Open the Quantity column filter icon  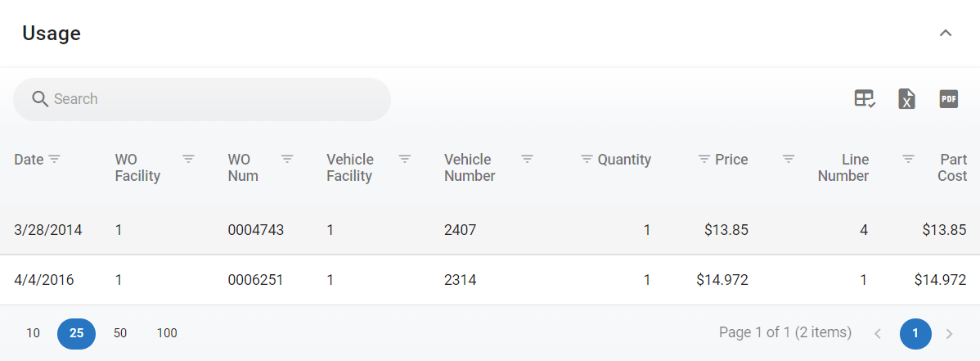[587, 159]
